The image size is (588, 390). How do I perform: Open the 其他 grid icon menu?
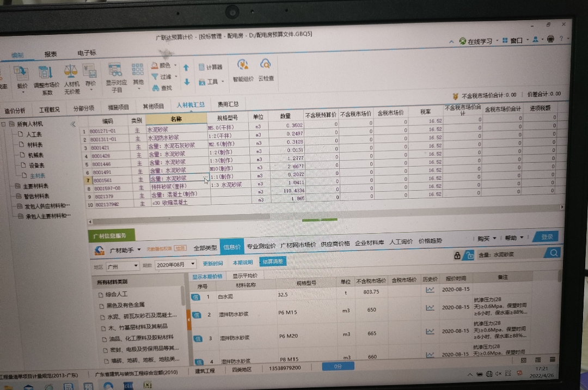[138, 69]
